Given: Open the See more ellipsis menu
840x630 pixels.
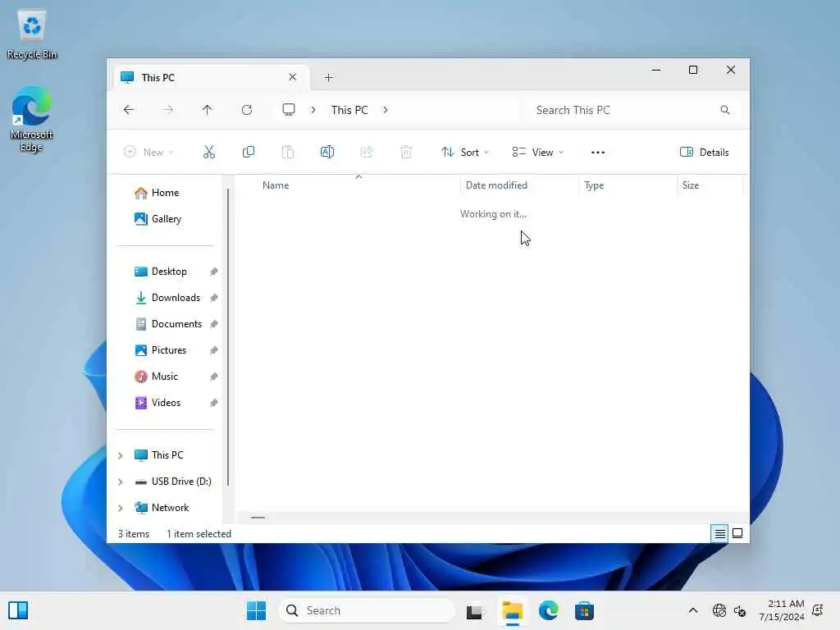Looking at the screenshot, I should pyautogui.click(x=598, y=152).
